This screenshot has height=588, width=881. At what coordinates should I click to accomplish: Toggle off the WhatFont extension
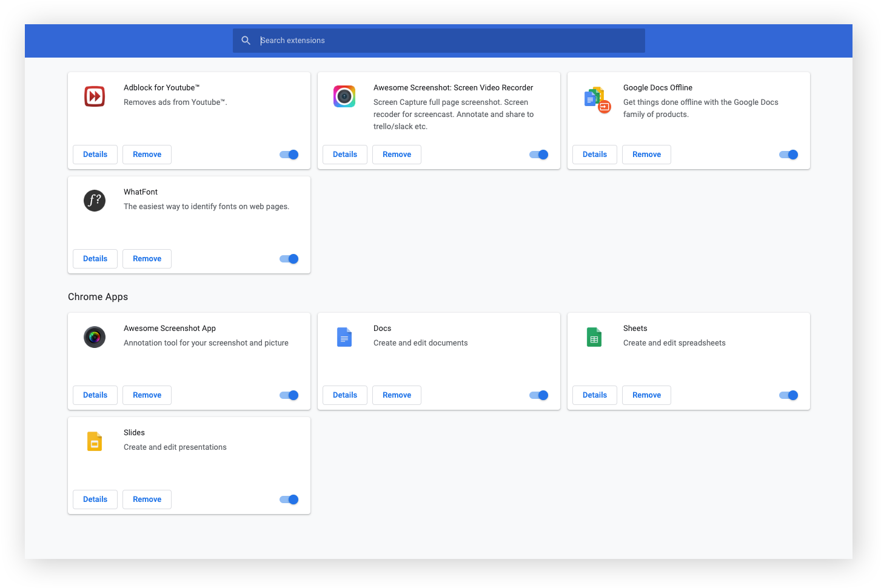pos(289,258)
